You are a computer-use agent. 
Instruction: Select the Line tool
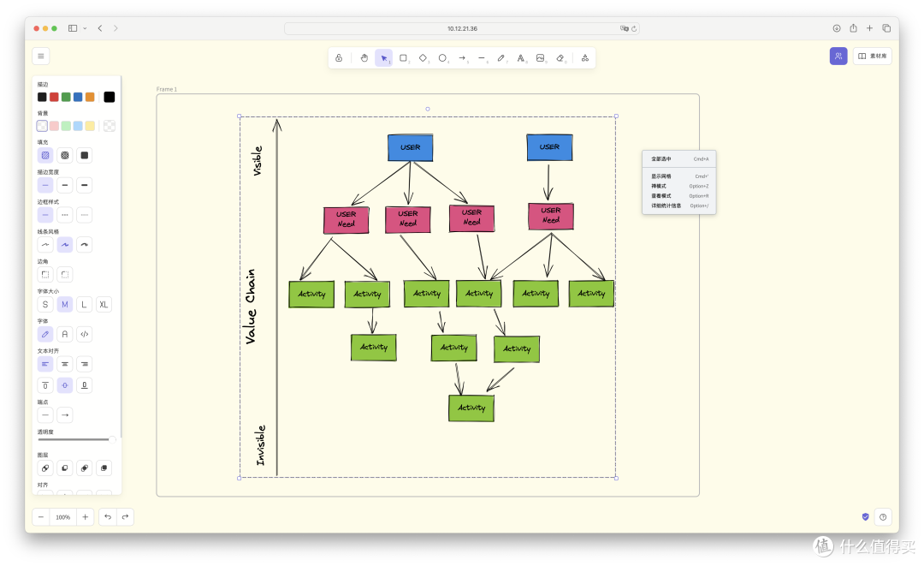pyautogui.click(x=482, y=57)
